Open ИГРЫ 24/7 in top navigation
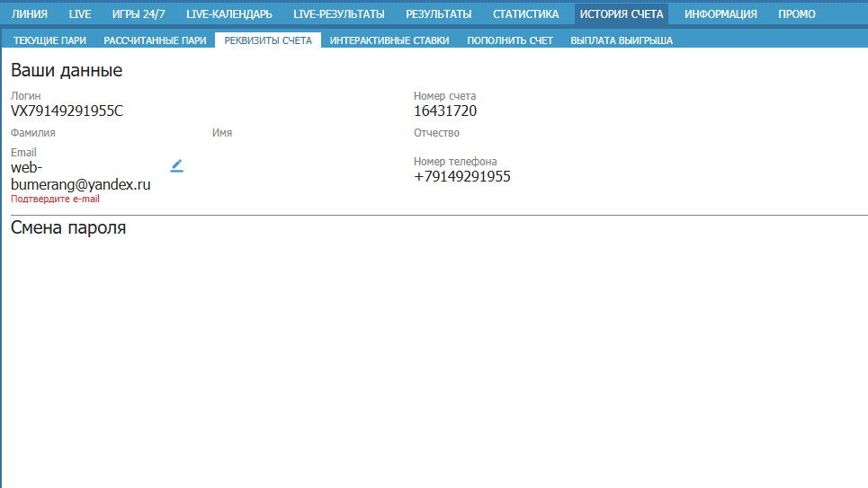 [139, 14]
